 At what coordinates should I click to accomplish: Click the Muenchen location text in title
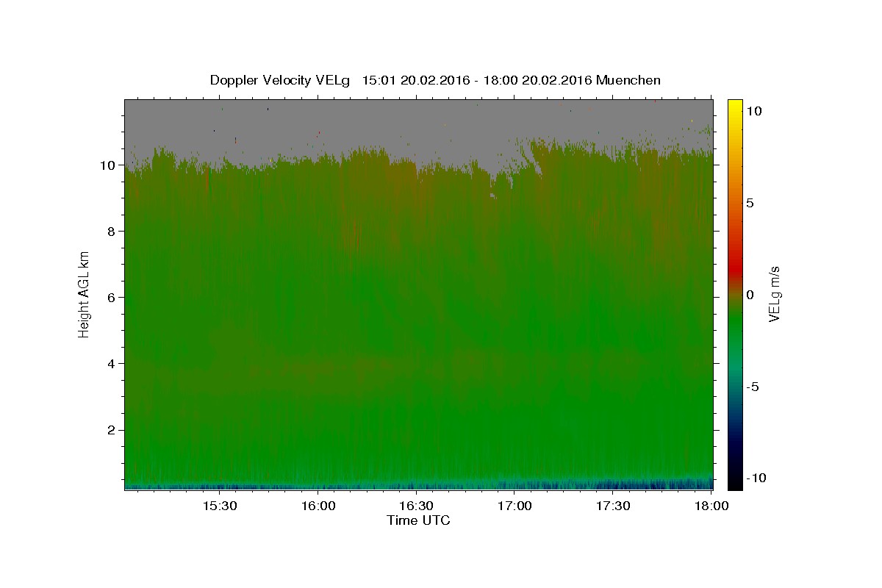tap(628, 80)
